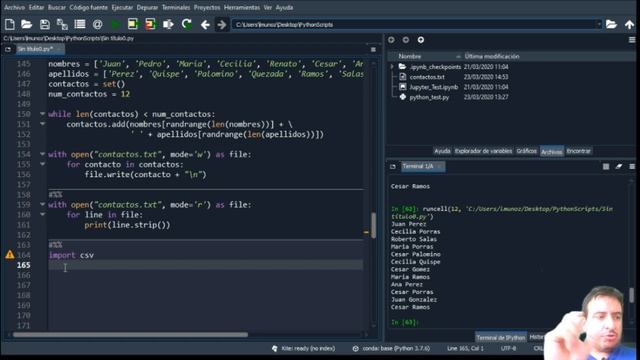Open the file list (lines) toolbar icon
This screenshot has height=360, width=640.
[80, 24]
